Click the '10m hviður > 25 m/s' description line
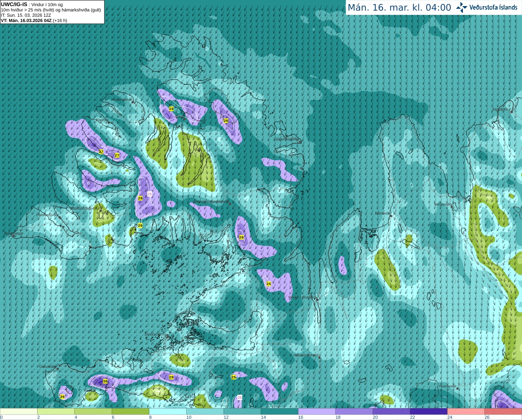Screen dimensions: 522x420 pyautogui.click(x=51, y=10)
